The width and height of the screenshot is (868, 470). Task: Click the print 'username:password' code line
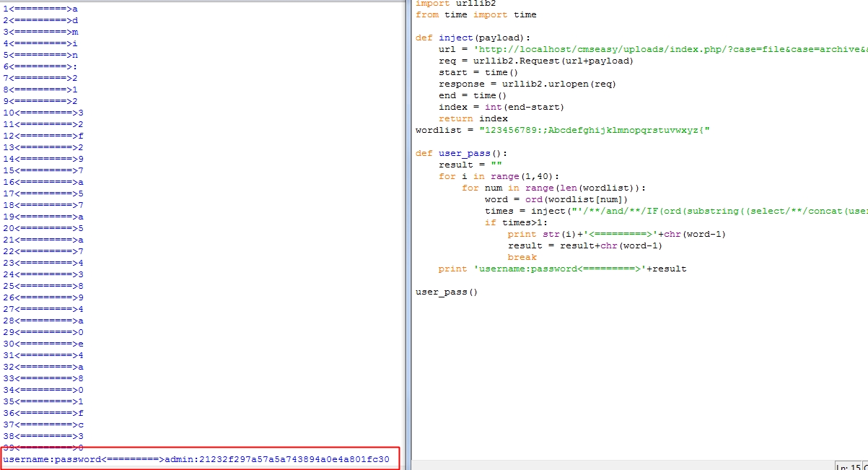pyautogui.click(x=563, y=269)
